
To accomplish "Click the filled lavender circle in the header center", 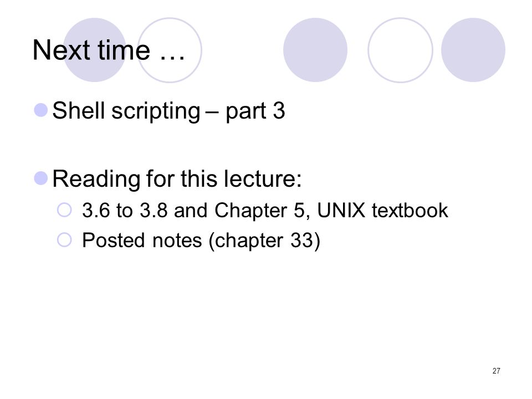I will tap(315, 50).
